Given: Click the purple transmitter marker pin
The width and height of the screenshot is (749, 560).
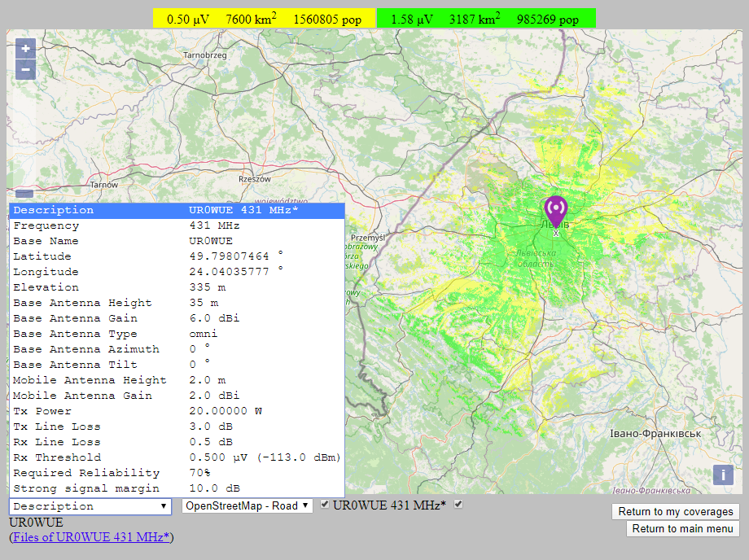Looking at the screenshot, I should point(556,210).
